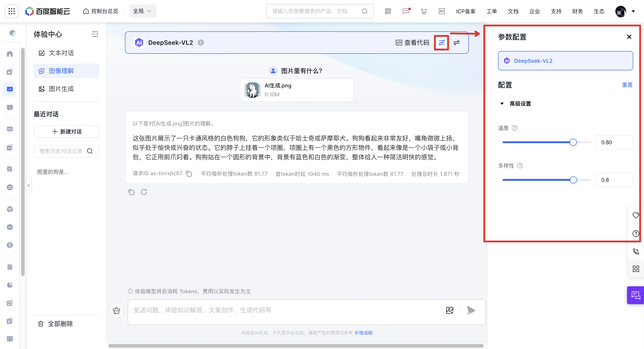Click the 温度 value field 0.80
Viewport: 644px width, 349px height.
pos(614,142)
